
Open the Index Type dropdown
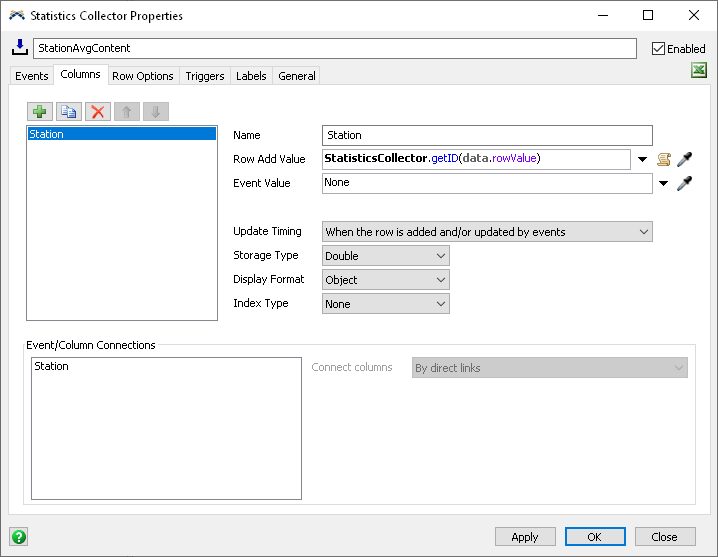click(385, 304)
